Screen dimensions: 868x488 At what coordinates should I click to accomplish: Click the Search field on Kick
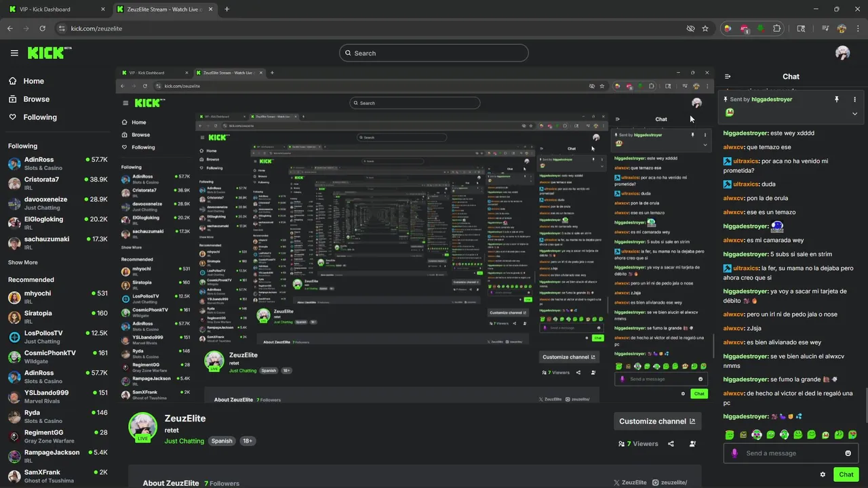pyautogui.click(x=434, y=53)
